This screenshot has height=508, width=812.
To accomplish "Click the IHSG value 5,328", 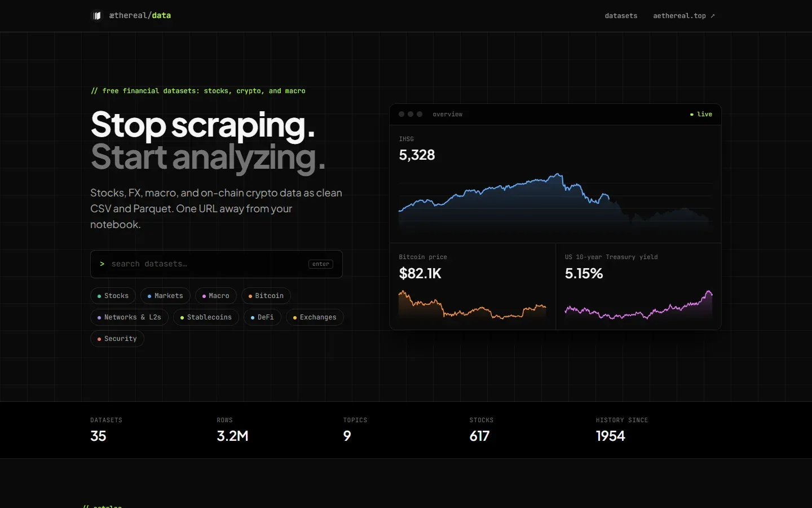I will 417,155.
